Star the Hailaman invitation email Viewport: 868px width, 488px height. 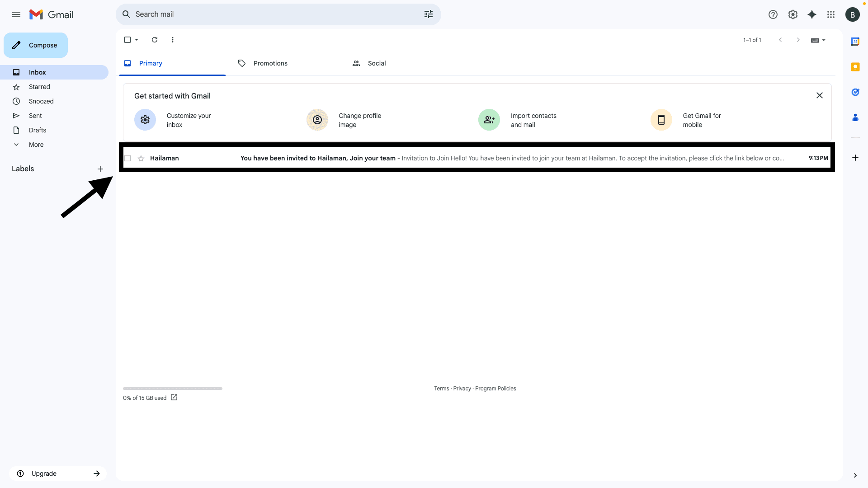click(141, 158)
